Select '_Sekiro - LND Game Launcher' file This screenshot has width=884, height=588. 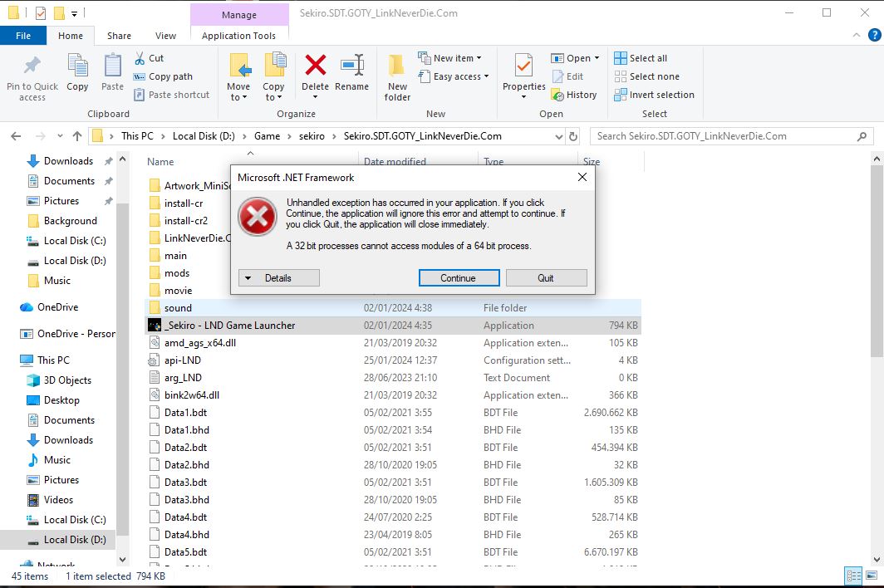click(393, 326)
